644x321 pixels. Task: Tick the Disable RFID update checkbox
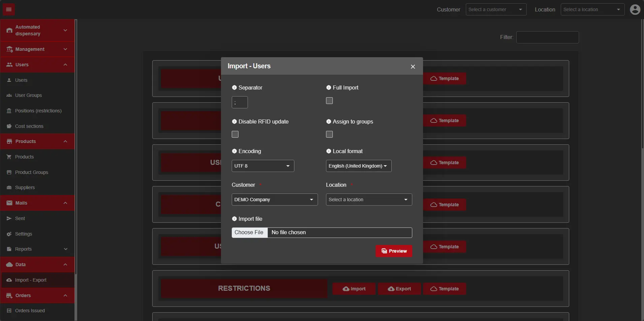(x=235, y=134)
